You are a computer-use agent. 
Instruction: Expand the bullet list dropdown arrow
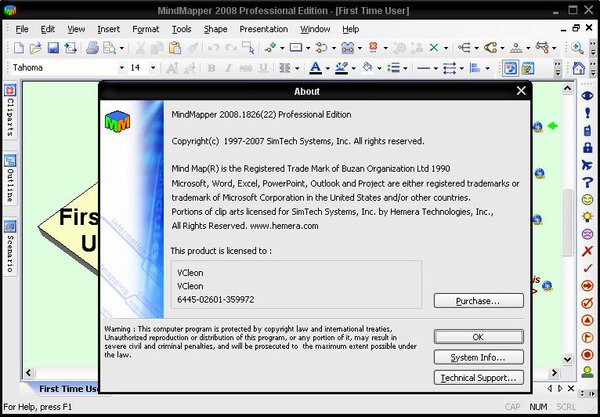[x=405, y=68]
